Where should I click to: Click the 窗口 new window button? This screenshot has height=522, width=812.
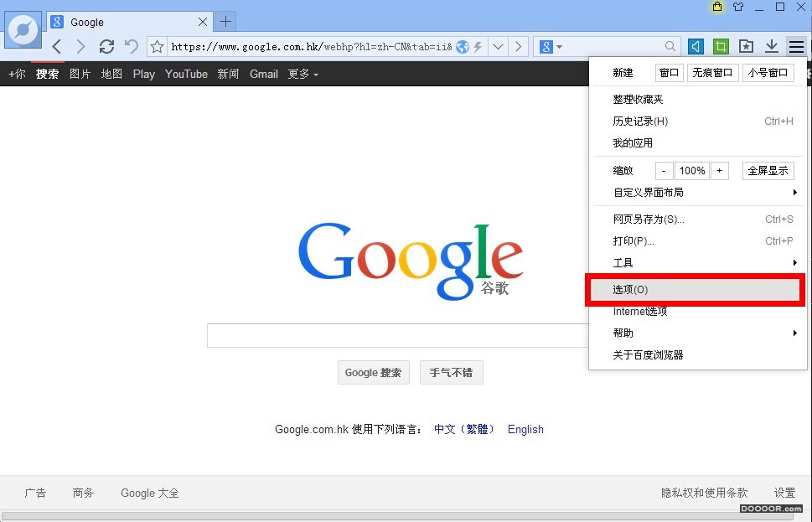(x=669, y=73)
